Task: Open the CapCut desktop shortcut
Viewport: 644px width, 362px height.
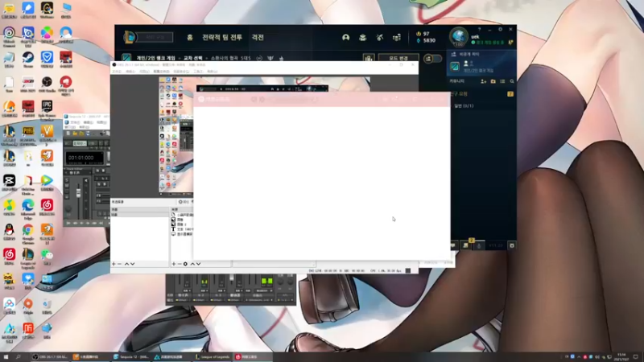Action: coord(9,183)
